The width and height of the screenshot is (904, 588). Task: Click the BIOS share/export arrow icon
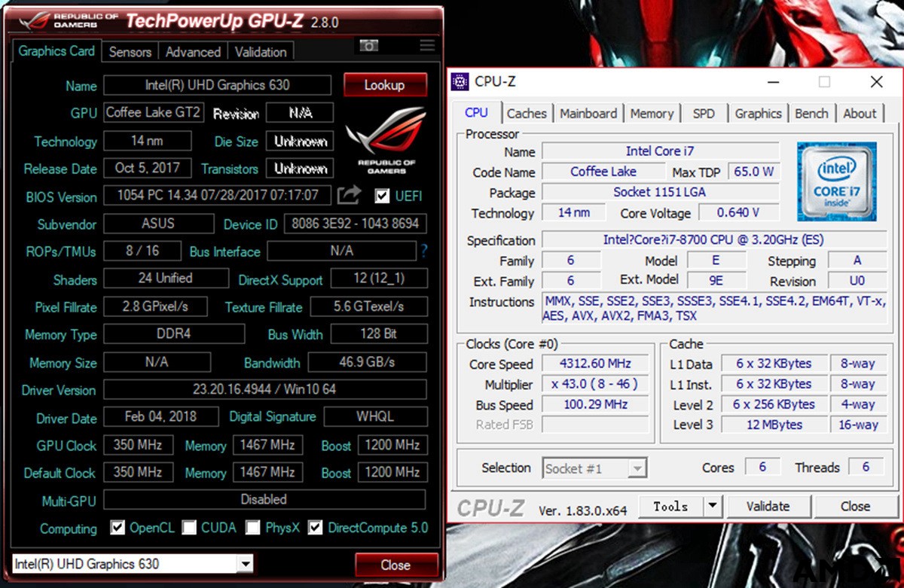[x=348, y=196]
